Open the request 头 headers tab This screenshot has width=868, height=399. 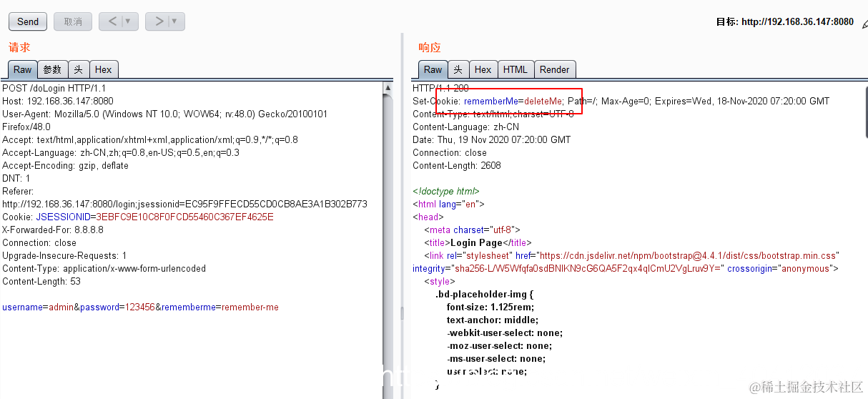(x=79, y=69)
